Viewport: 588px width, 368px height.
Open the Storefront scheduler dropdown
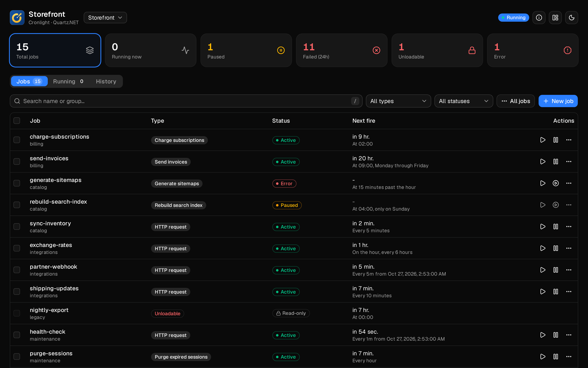[105, 18]
